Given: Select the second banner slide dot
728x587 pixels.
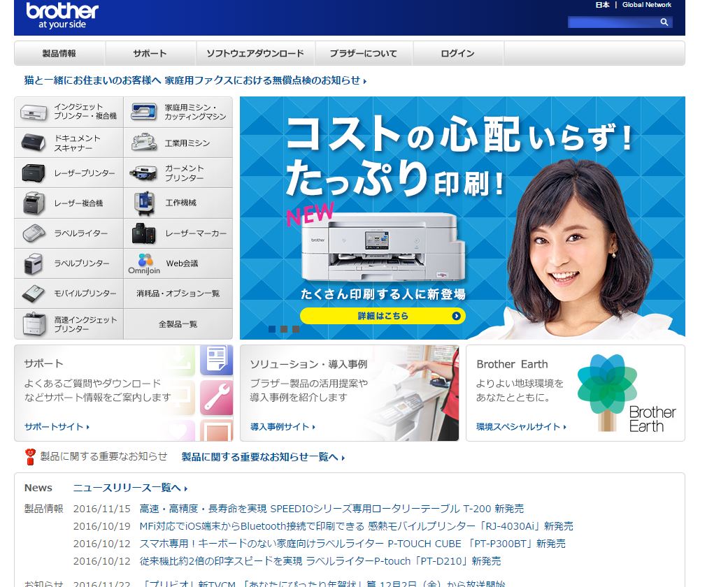Looking at the screenshot, I should point(284,329).
